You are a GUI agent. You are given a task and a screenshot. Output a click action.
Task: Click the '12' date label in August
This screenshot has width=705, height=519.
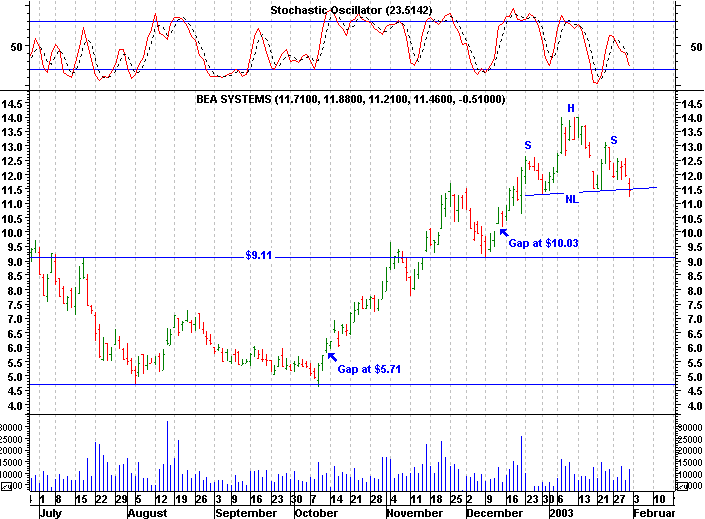pyautogui.click(x=161, y=499)
